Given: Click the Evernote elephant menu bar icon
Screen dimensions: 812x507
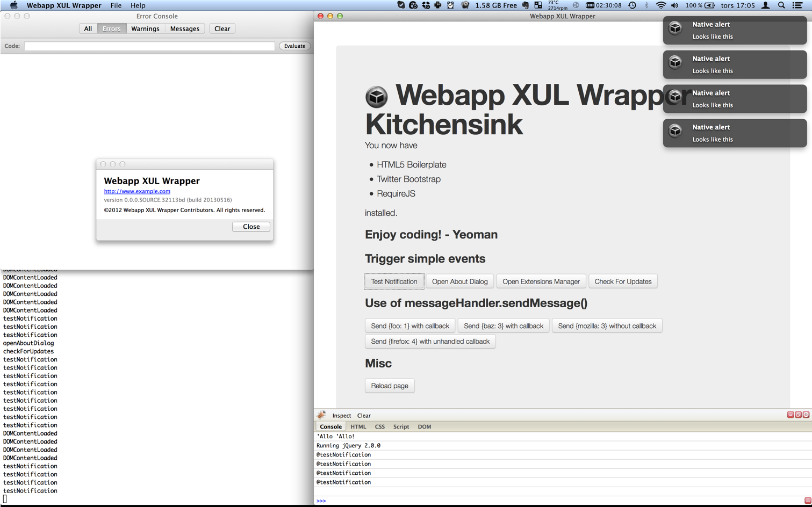Looking at the screenshot, I should 526,5.
